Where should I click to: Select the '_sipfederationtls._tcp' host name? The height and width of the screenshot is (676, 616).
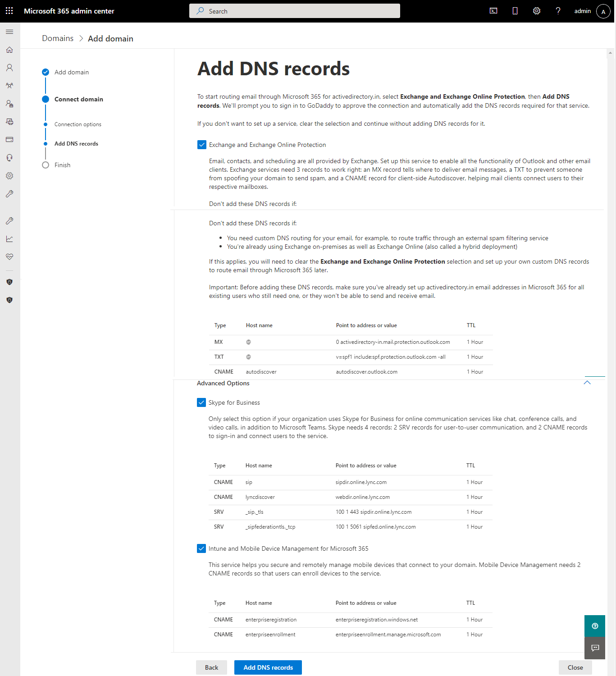click(270, 527)
